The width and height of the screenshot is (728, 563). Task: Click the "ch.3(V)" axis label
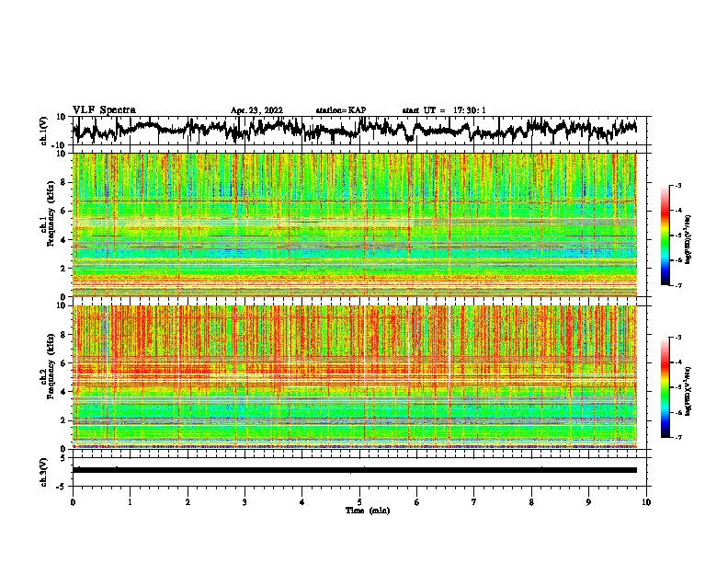[x=44, y=472]
